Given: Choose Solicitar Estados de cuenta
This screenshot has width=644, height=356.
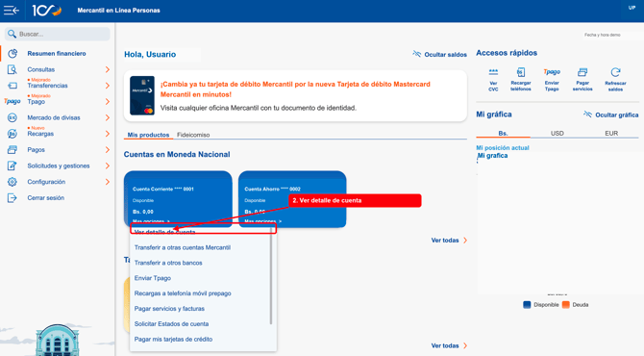Looking at the screenshot, I should tap(171, 323).
